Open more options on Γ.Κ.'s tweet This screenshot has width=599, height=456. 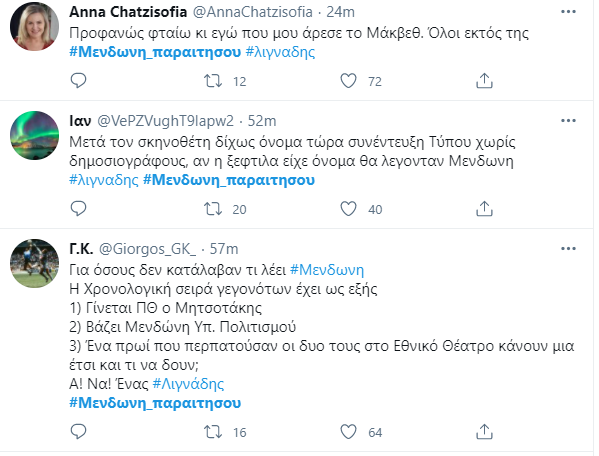coord(568,249)
